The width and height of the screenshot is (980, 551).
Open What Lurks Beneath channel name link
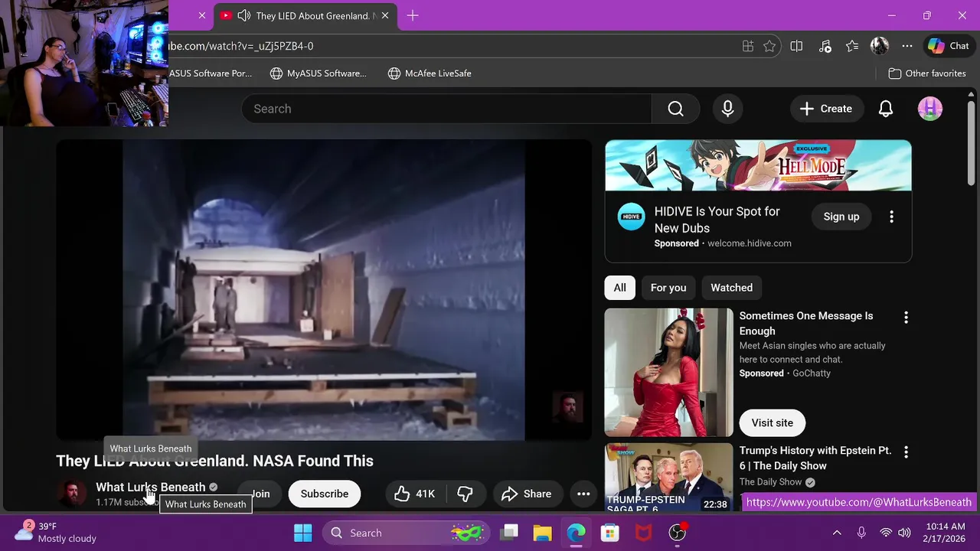[x=151, y=487]
